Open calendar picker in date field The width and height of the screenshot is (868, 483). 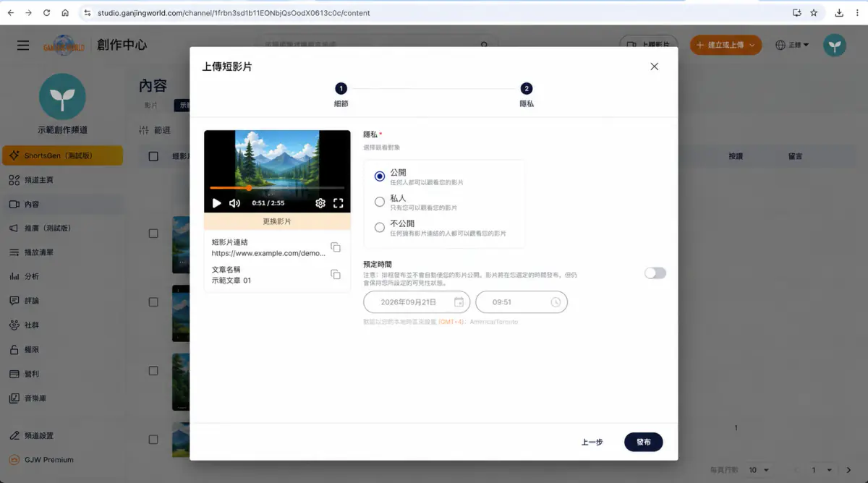(x=459, y=302)
